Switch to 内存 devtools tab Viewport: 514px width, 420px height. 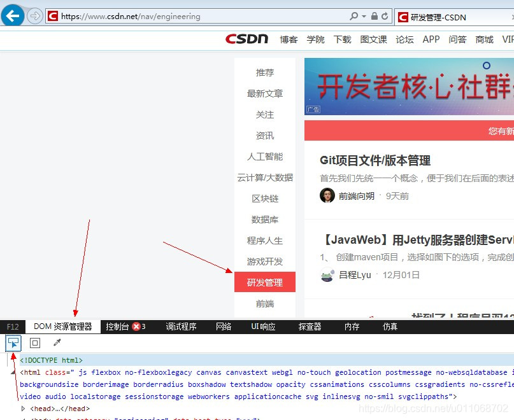click(x=352, y=326)
